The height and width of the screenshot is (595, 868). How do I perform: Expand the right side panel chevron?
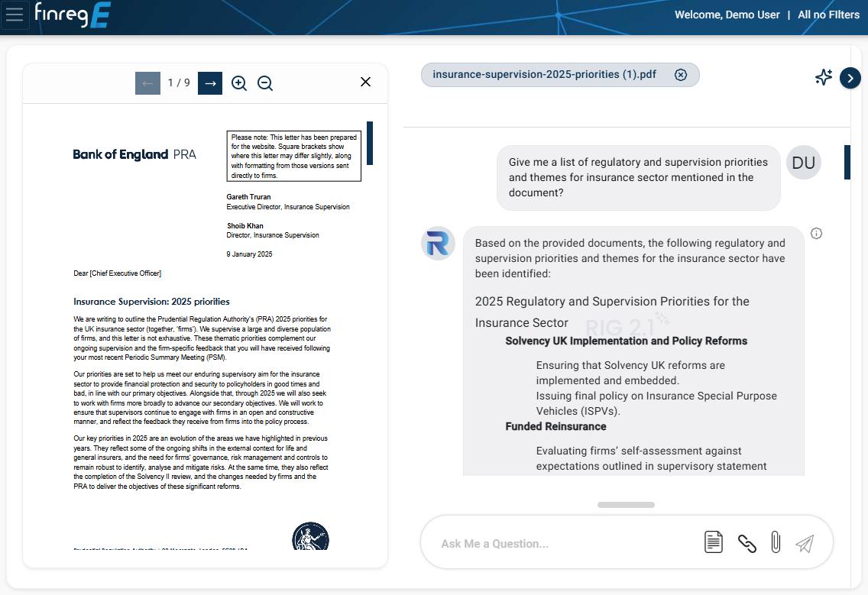coord(850,78)
